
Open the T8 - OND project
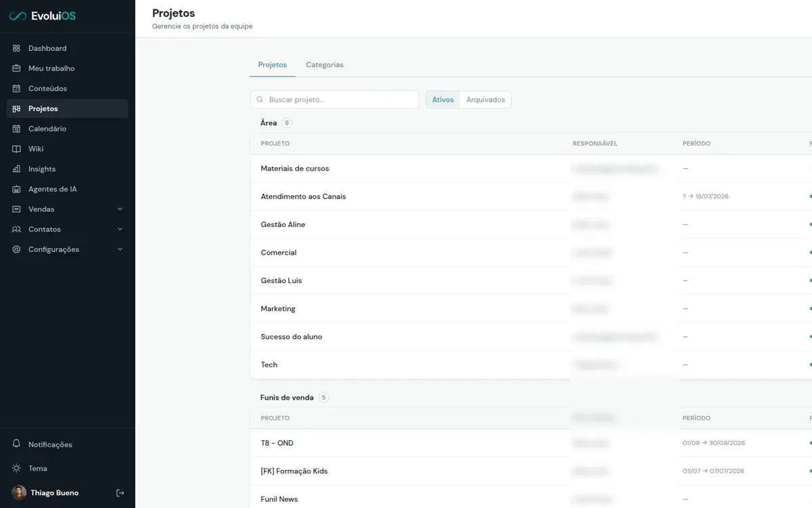coord(277,443)
